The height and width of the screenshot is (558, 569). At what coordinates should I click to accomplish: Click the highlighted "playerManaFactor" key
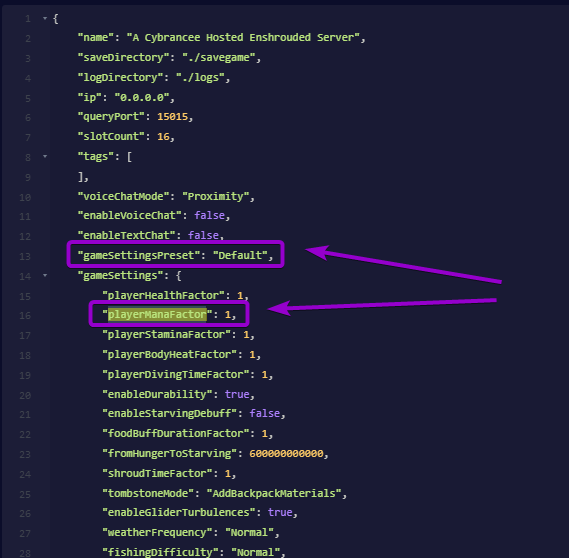[157, 315]
